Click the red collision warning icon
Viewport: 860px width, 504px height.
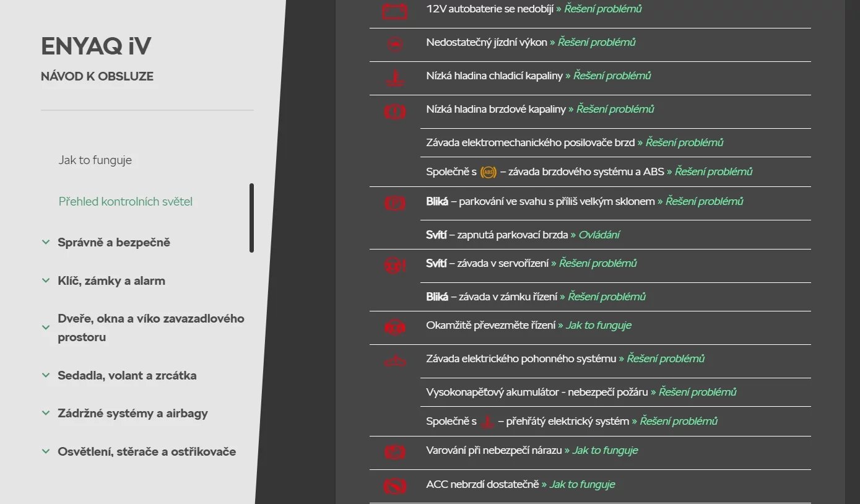[394, 453]
